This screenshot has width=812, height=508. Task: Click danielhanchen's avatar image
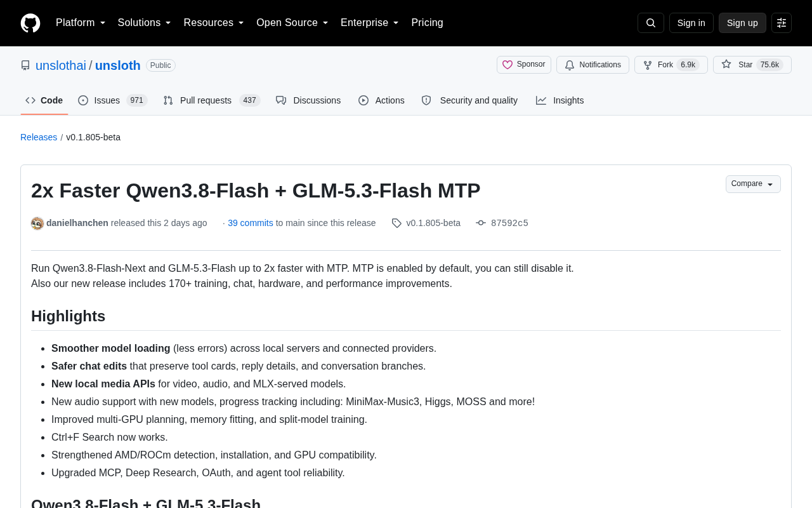coord(37,224)
